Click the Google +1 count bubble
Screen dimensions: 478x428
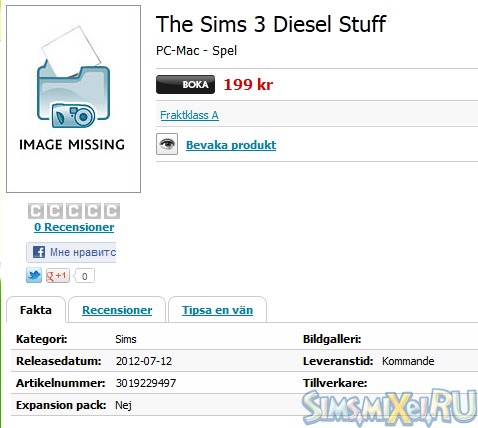tap(84, 276)
